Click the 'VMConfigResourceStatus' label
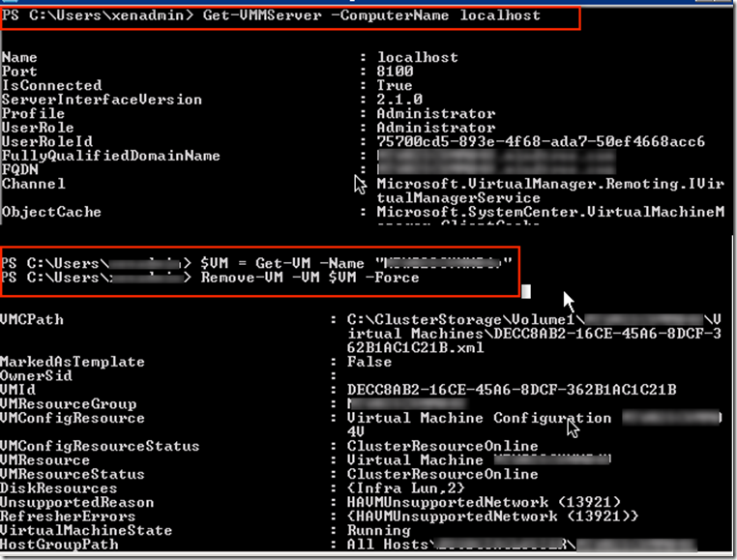This screenshot has height=560, width=737. [x=100, y=446]
